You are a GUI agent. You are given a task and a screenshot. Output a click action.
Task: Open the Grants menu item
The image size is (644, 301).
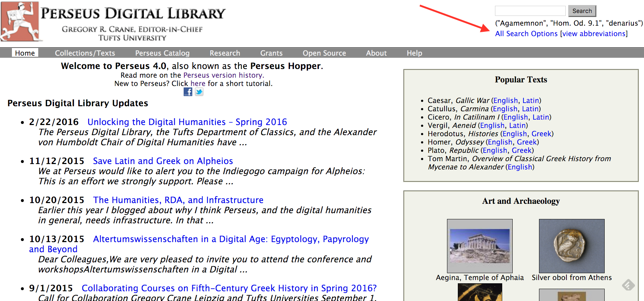pos(271,53)
